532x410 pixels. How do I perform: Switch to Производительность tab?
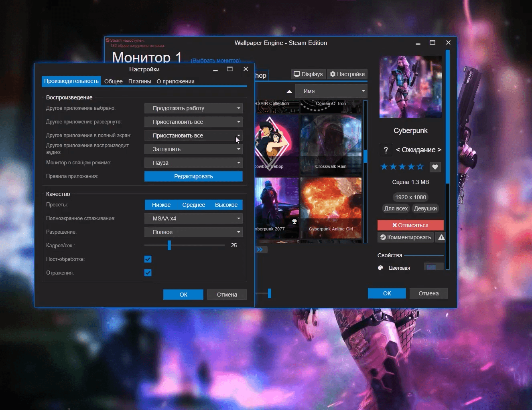click(x=71, y=81)
